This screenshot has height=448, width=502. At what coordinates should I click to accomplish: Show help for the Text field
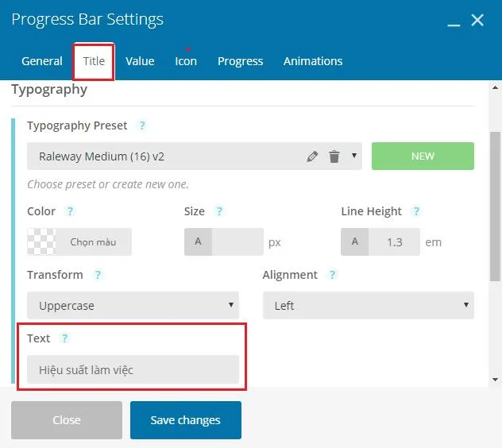point(64,338)
